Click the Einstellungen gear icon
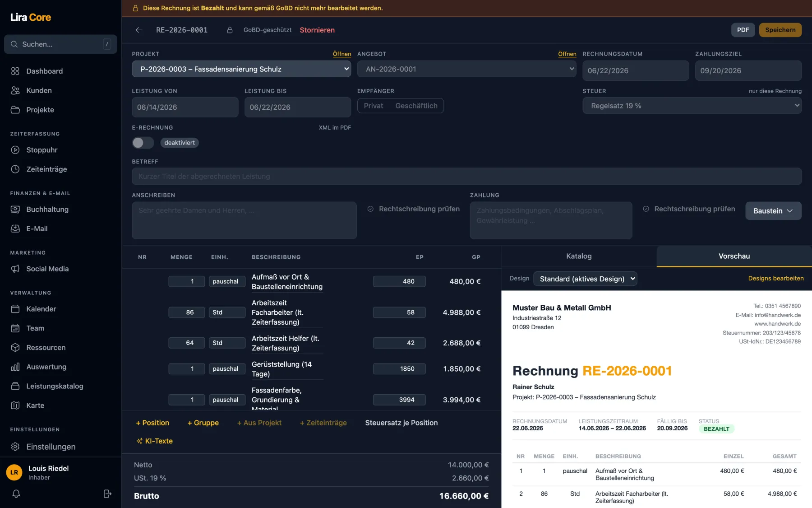This screenshot has height=508, width=812. [x=15, y=447]
